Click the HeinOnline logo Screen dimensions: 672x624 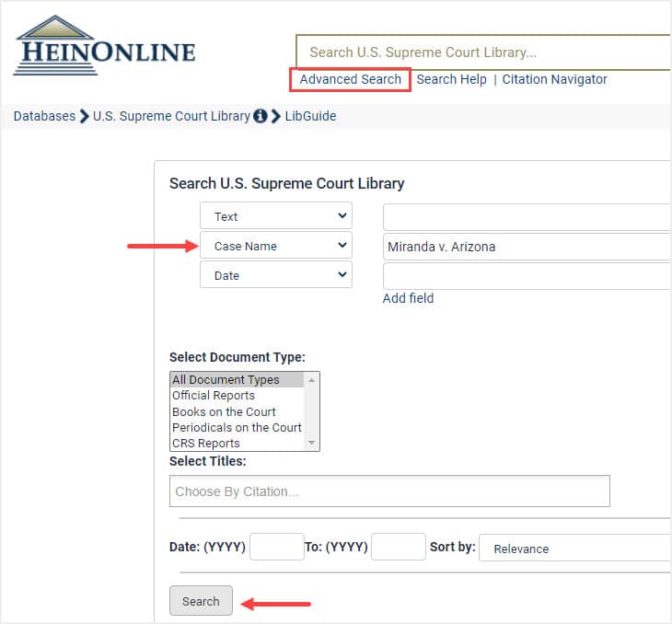tap(104, 46)
